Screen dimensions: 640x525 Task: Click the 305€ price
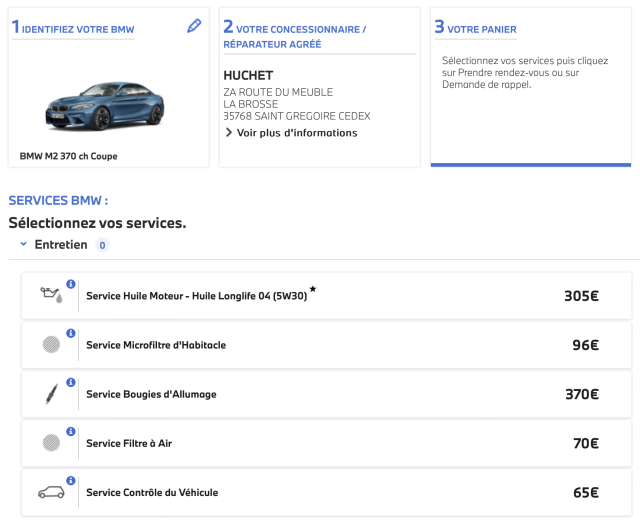click(x=581, y=296)
